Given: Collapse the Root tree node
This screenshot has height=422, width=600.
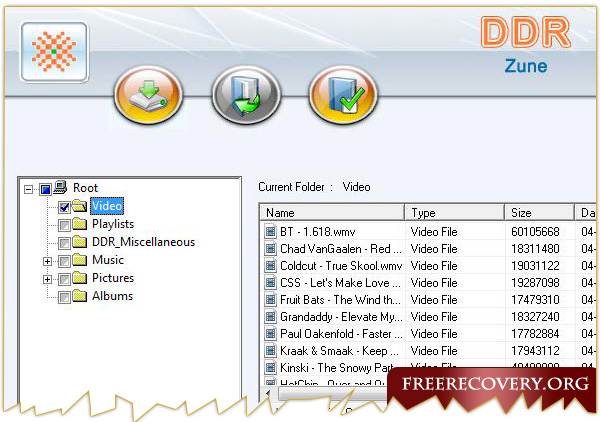Looking at the screenshot, I should click(28, 189).
